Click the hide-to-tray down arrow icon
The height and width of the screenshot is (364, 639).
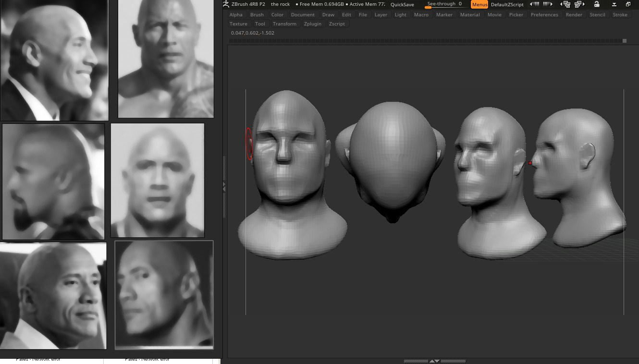pyautogui.click(x=614, y=4)
